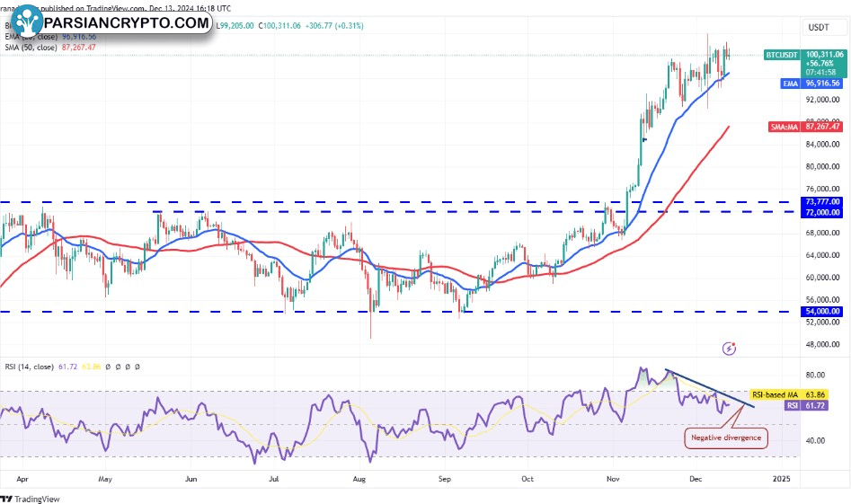Click the 54,000.00 horizontal line price label
The image size is (851, 504).
tap(822, 312)
